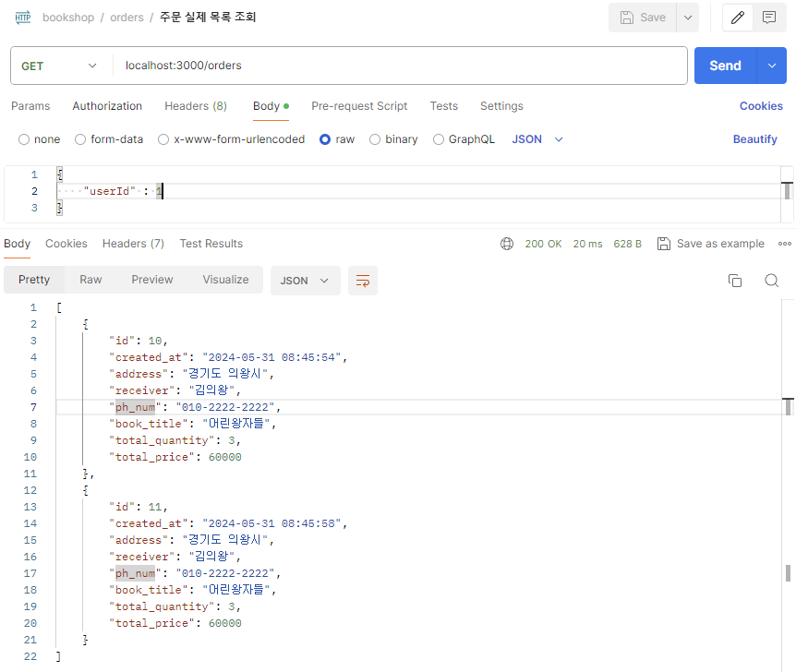The height and width of the screenshot is (672, 796).
Task: Switch to response Headers (7) tab
Action: click(x=133, y=244)
